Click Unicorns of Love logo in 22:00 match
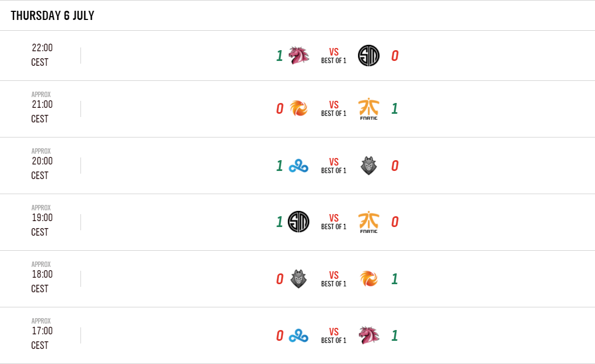This screenshot has width=595, height=364. (299, 56)
